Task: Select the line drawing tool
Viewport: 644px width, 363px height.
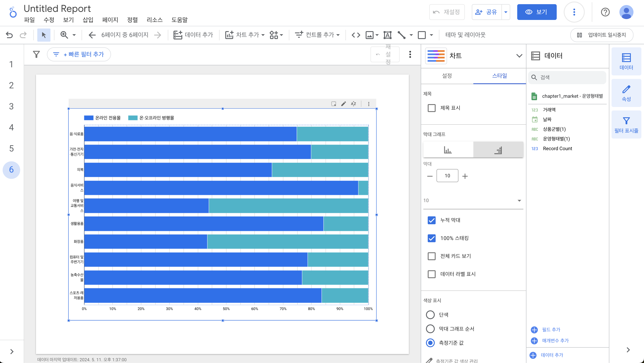Action: (x=401, y=35)
